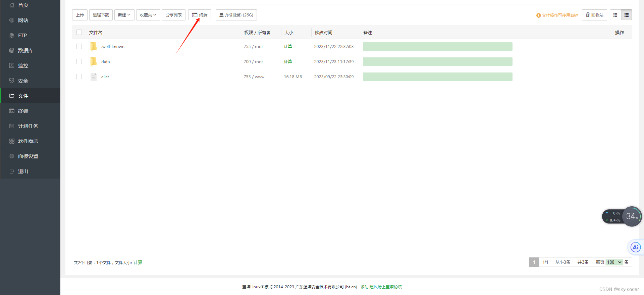Click the 监控 monitor icon

pyautogui.click(x=12, y=65)
